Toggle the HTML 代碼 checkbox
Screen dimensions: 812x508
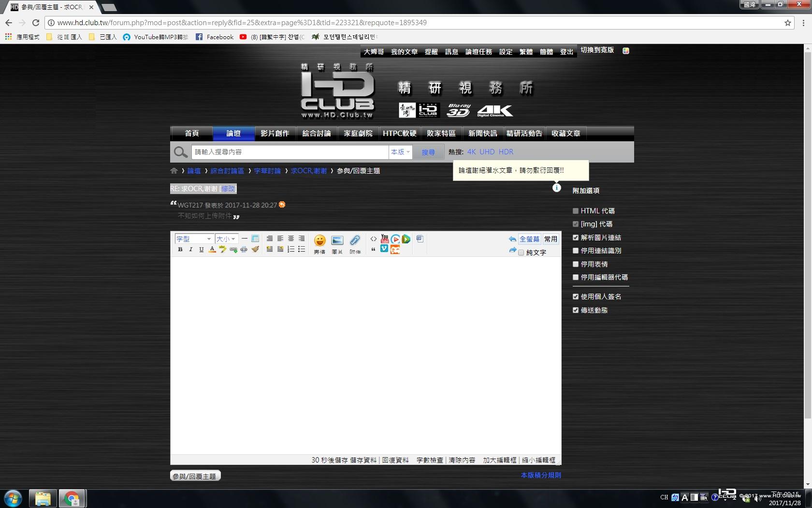576,211
